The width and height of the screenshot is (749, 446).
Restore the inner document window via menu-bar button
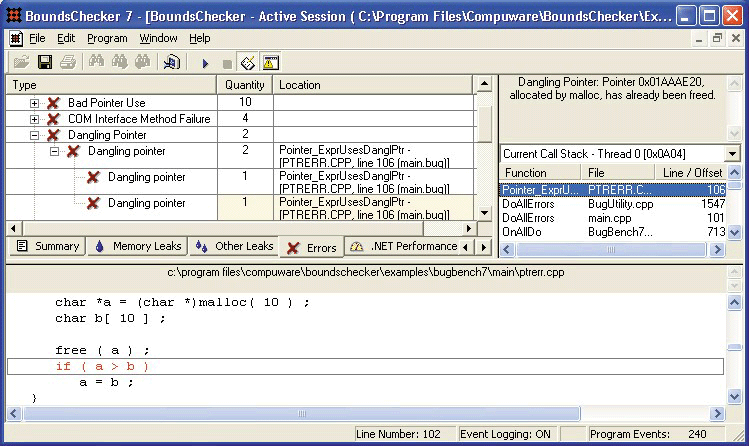click(x=717, y=38)
